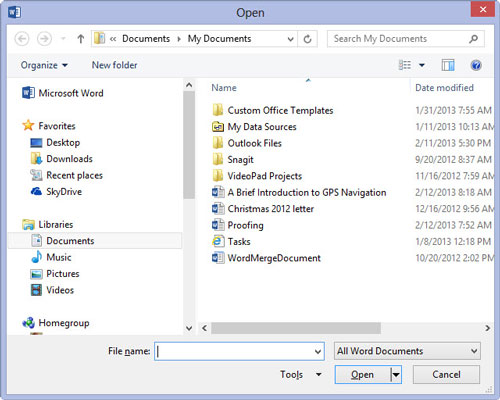Viewport: 500px width, 400px height.
Task: Change the view with view icon
Action: 405,65
